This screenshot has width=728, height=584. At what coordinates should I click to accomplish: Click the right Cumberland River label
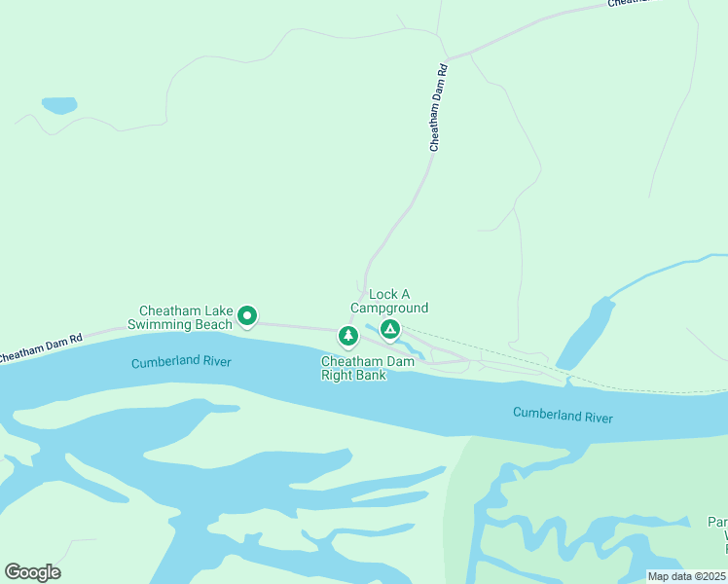tap(563, 415)
